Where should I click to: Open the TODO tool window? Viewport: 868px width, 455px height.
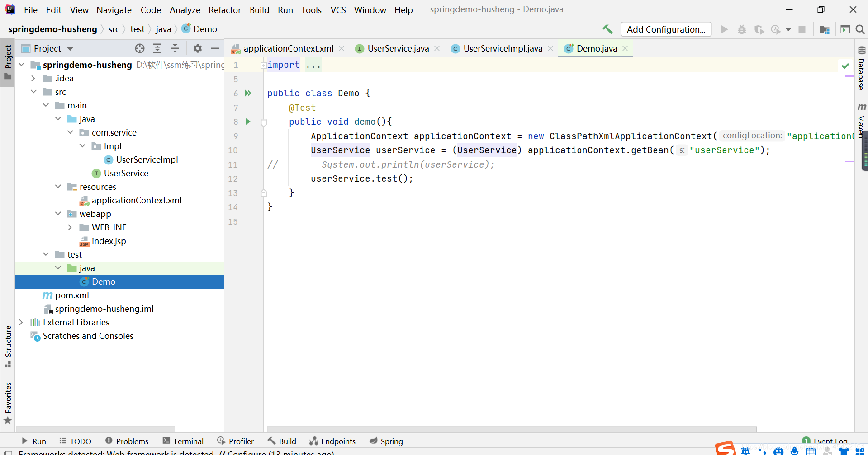point(75,441)
